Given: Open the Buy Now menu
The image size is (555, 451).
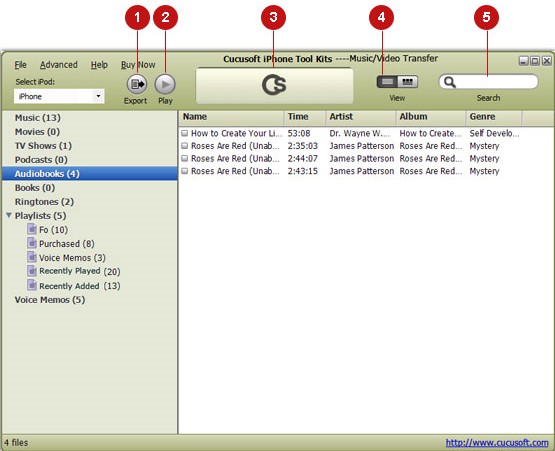Looking at the screenshot, I should coord(138,65).
